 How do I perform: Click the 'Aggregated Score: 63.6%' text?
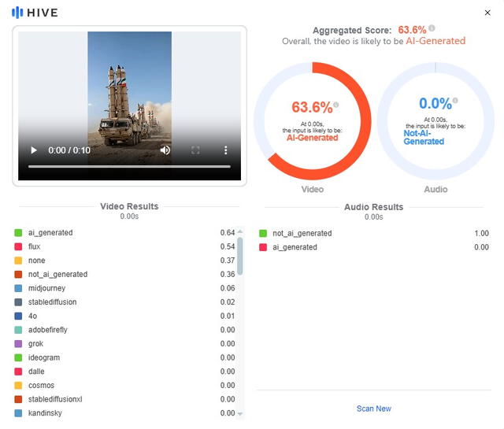click(369, 30)
